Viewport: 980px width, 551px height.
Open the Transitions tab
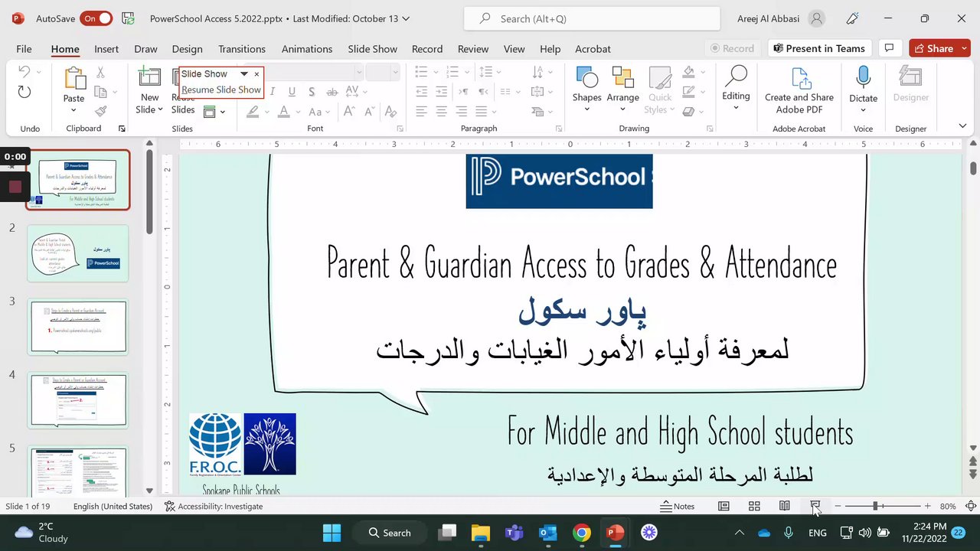[x=242, y=48]
